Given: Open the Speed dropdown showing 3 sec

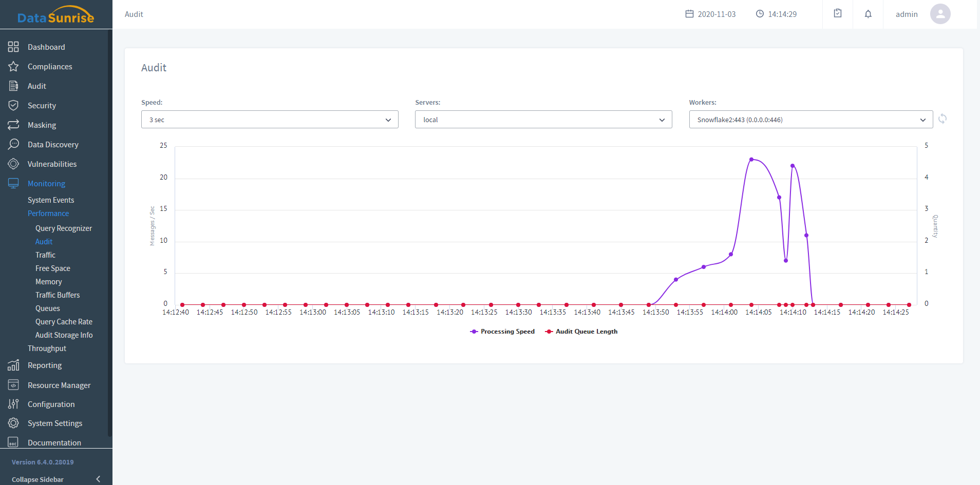Looking at the screenshot, I should tap(270, 120).
